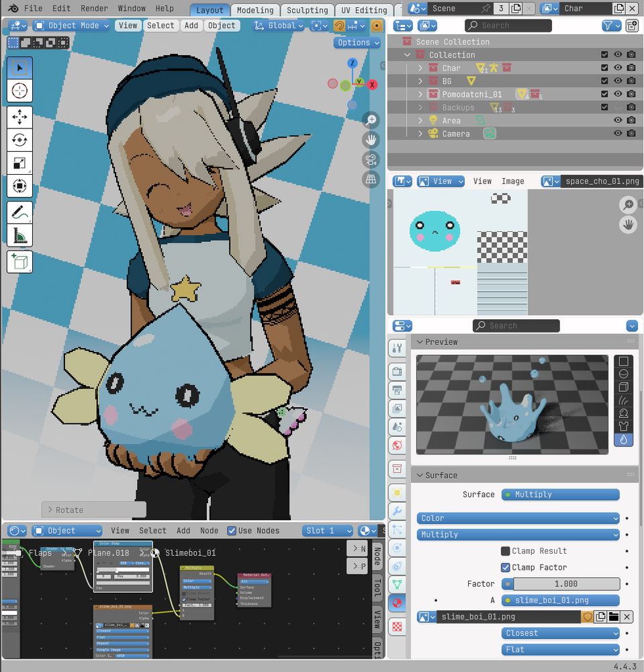Switch to the Modeling workspace tab
The image size is (644, 672).
pos(255,10)
